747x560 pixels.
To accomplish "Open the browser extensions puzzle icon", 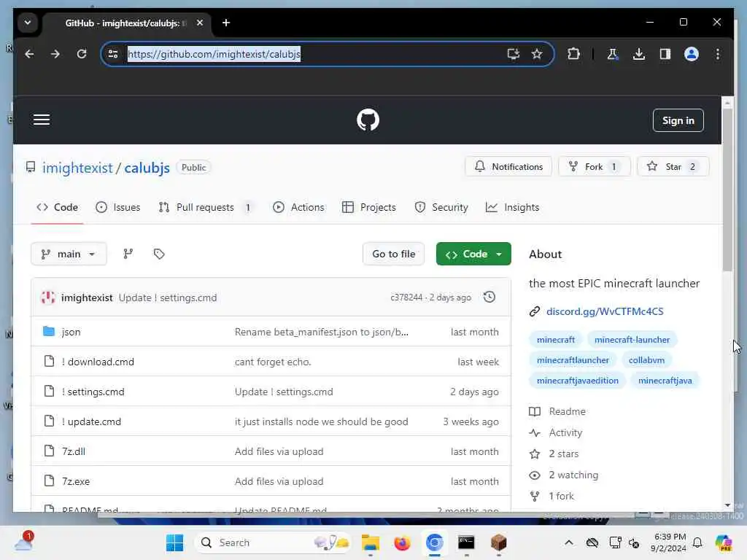I will pos(573,54).
